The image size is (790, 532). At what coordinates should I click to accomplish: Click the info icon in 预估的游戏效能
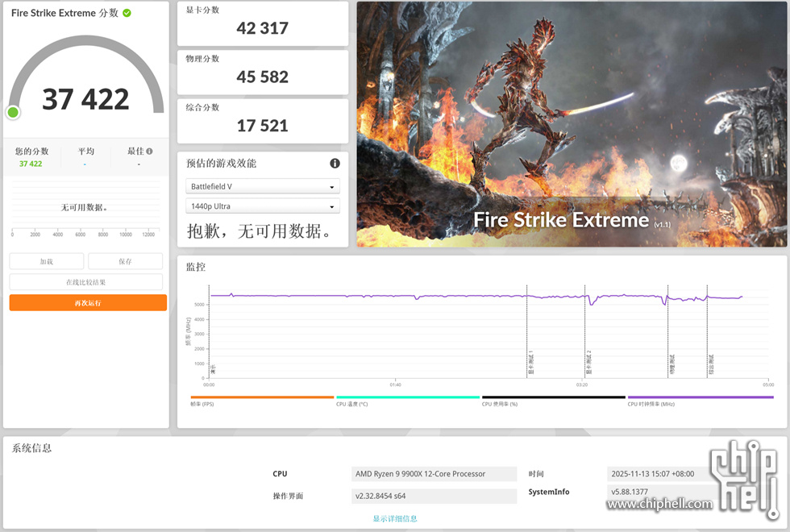coord(335,164)
